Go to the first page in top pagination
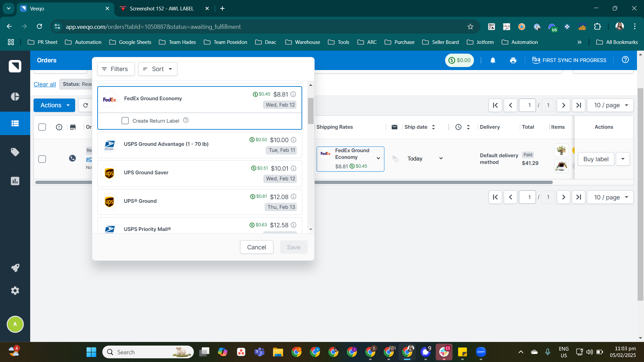This screenshot has width=644, height=362. 495,105
